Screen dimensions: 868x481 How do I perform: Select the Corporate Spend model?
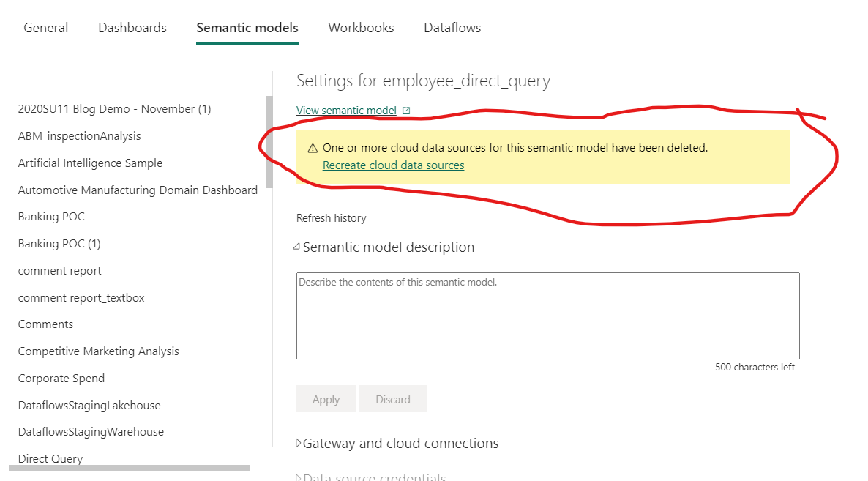pyautogui.click(x=61, y=379)
